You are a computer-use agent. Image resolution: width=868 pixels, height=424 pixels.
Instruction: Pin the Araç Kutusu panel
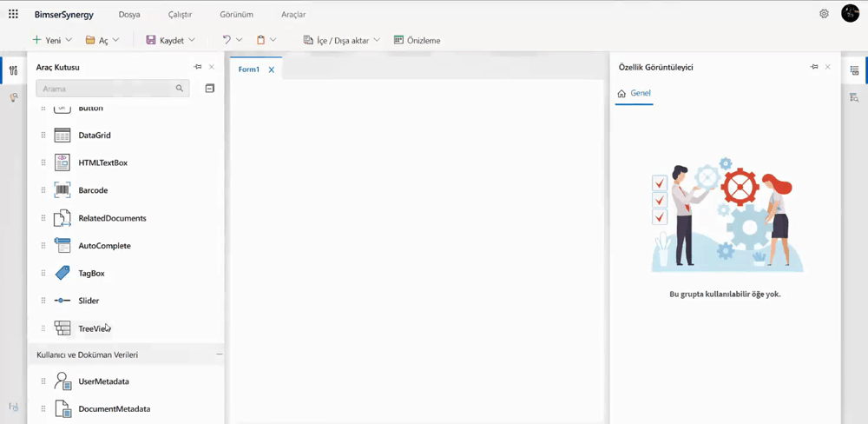pyautogui.click(x=197, y=67)
